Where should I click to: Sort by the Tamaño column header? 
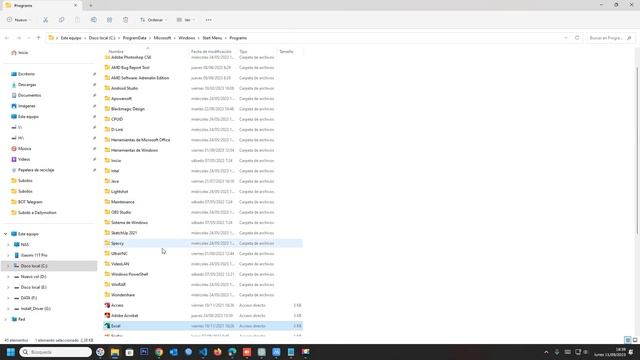pyautogui.click(x=286, y=51)
